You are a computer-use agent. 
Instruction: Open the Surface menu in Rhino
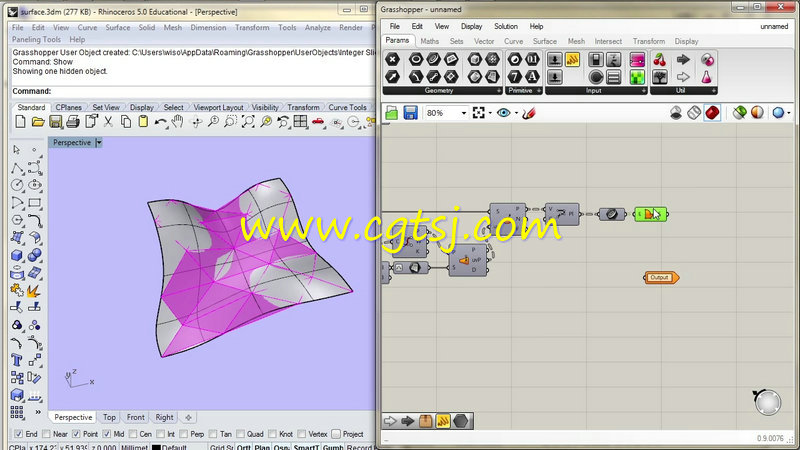point(117,28)
